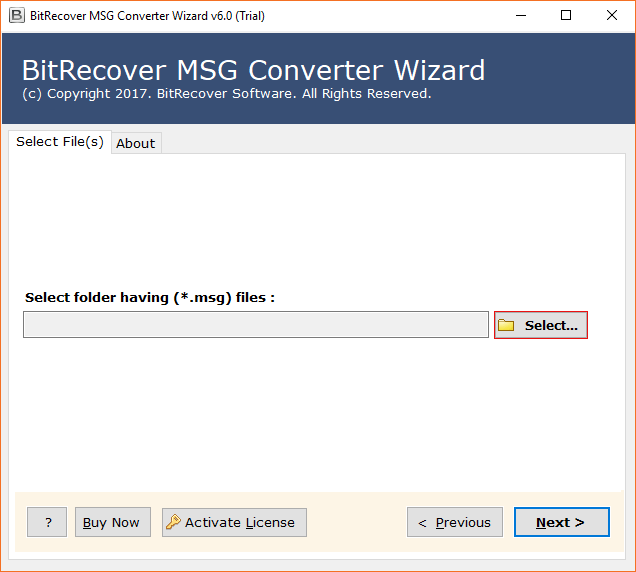The height and width of the screenshot is (572, 636).
Task: Click the empty white area above folder label
Action: [317, 220]
